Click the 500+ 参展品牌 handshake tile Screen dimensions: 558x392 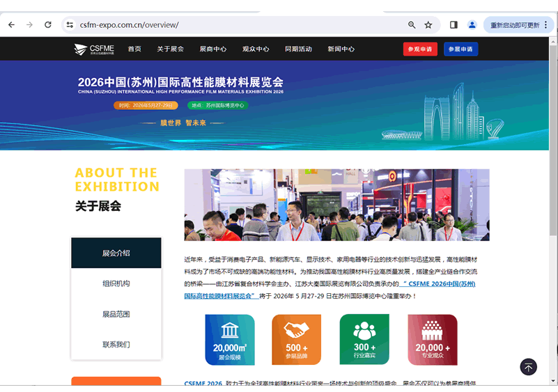coord(297,340)
